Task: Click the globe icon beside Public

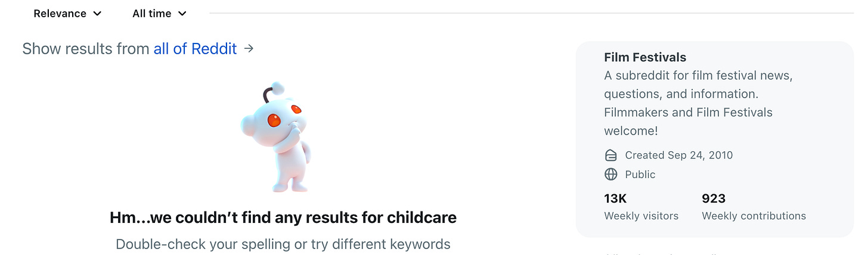Action: tap(610, 175)
